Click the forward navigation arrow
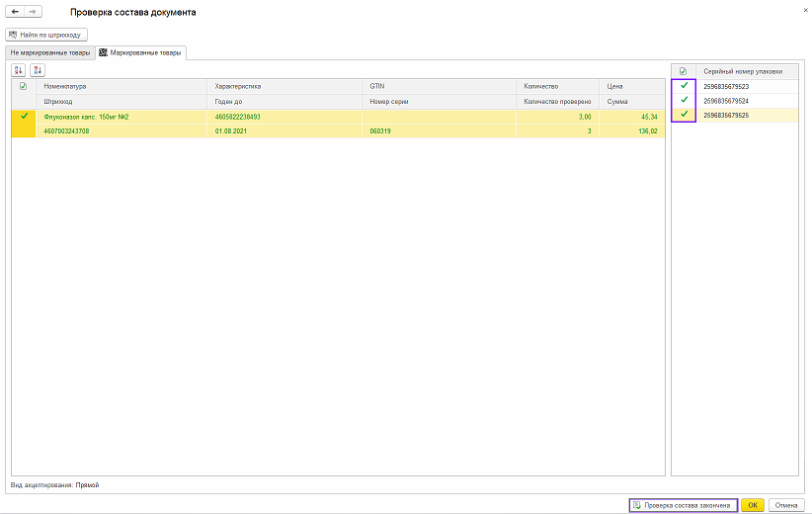 (x=33, y=12)
